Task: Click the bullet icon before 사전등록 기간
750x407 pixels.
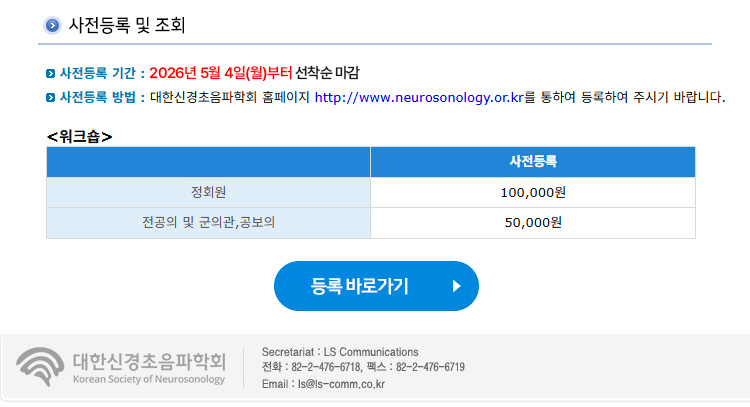Action: 51,73
